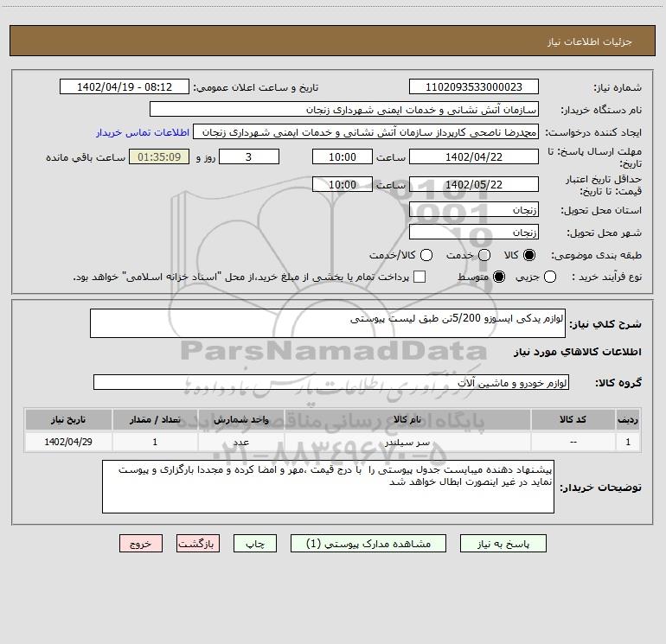Select the کالا/خدمت radio button
The image size is (666, 644).
pyautogui.click(x=426, y=255)
